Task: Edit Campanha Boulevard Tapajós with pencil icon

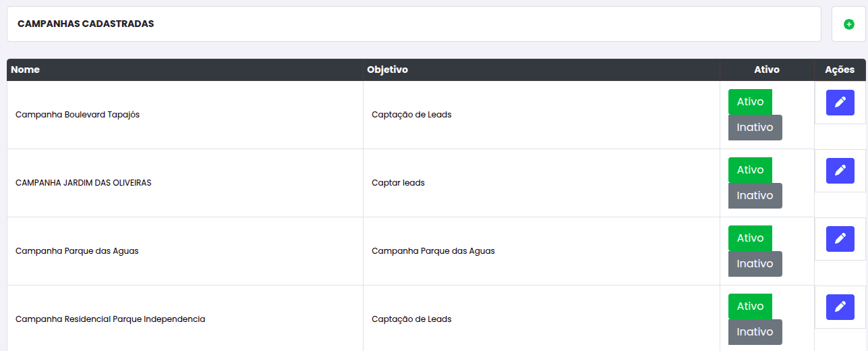Action: pos(840,103)
